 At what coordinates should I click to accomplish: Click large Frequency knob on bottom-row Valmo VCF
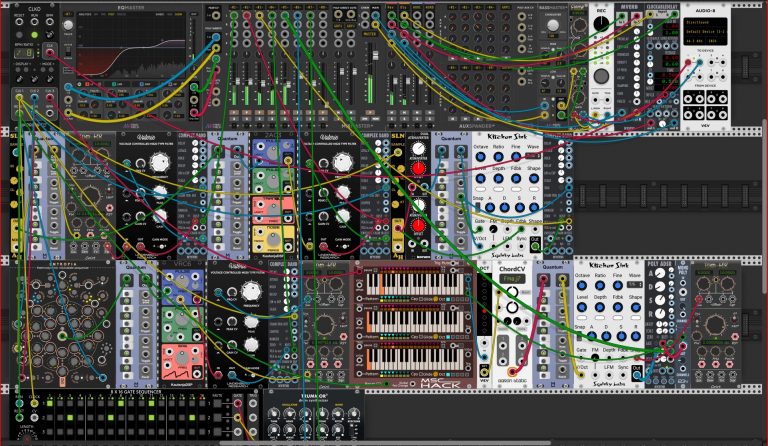(251, 291)
